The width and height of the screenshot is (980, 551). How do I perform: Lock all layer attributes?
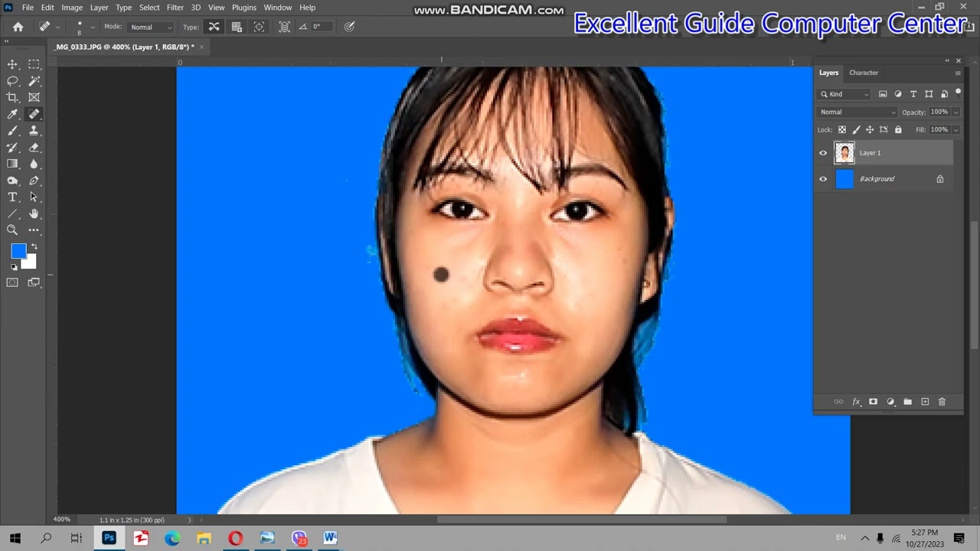898,130
